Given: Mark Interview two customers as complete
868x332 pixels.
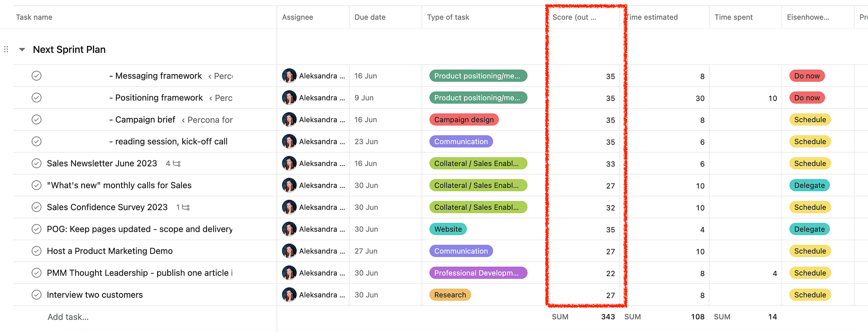Looking at the screenshot, I should [36, 294].
